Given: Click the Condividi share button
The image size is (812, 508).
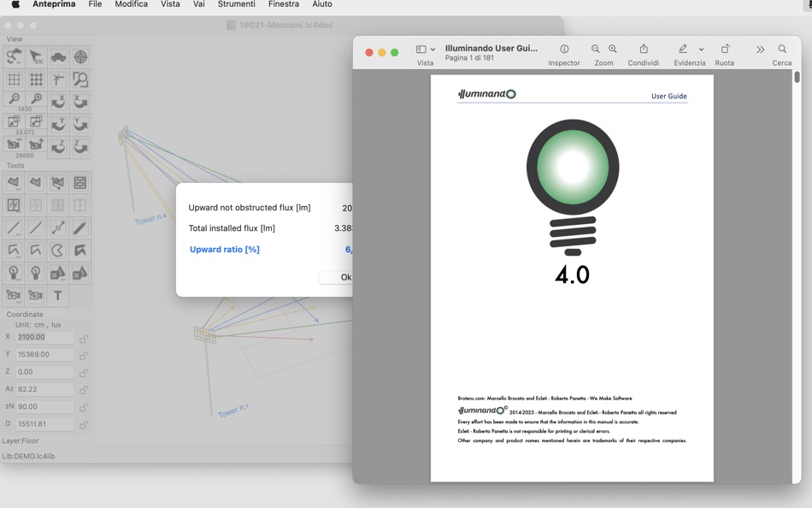Looking at the screenshot, I should click(x=643, y=49).
